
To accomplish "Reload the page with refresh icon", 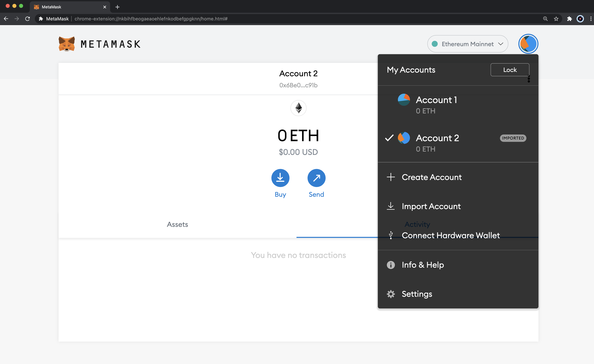I will pos(27,19).
